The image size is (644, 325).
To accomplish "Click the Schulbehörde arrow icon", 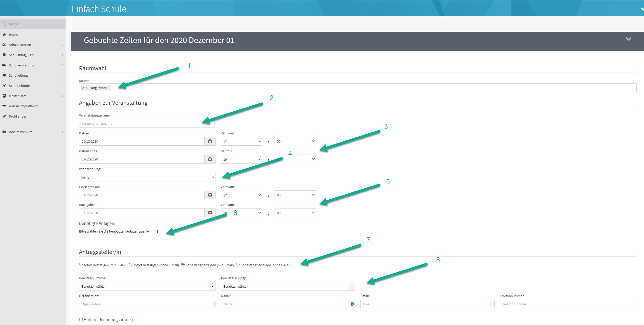I will pos(4,86).
